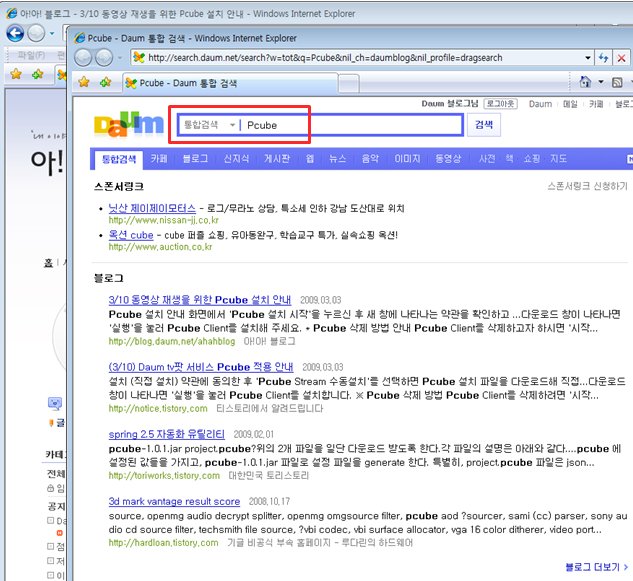Click the http://www.nissan-jj.co.kr URL
Image resolution: width=633 pixels, height=581 pixels.
coord(163,220)
